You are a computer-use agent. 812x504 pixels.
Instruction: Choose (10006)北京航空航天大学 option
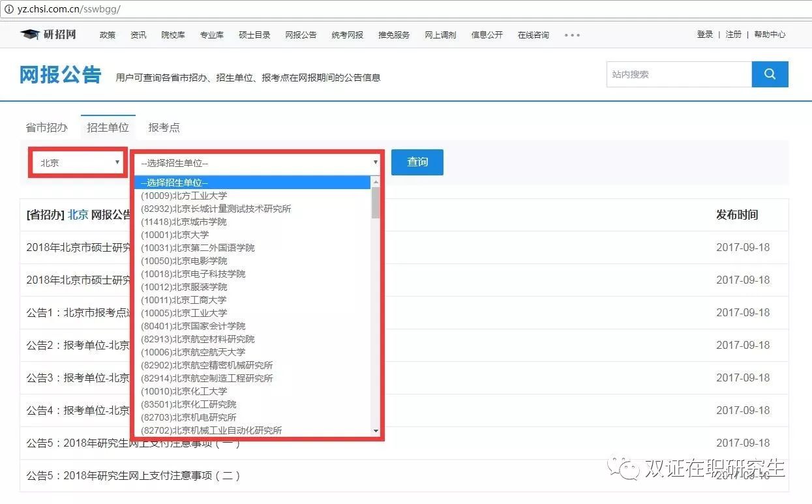point(193,352)
